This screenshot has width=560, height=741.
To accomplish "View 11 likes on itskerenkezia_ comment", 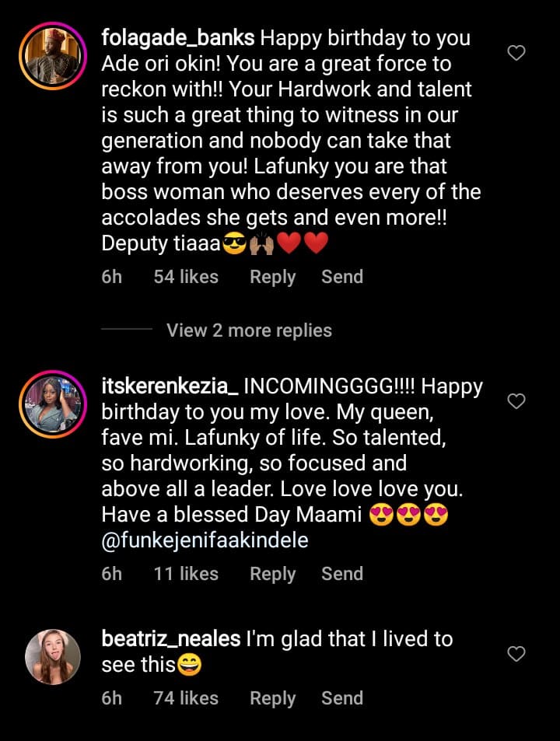I will 186,574.
